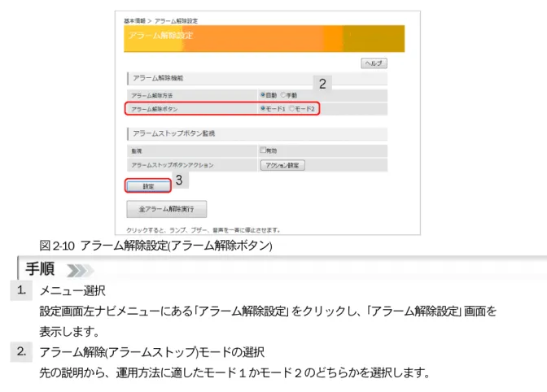The height and width of the screenshot is (392, 547).
Task: Click the 全アラーム解除実行 button
Action: 166,209
